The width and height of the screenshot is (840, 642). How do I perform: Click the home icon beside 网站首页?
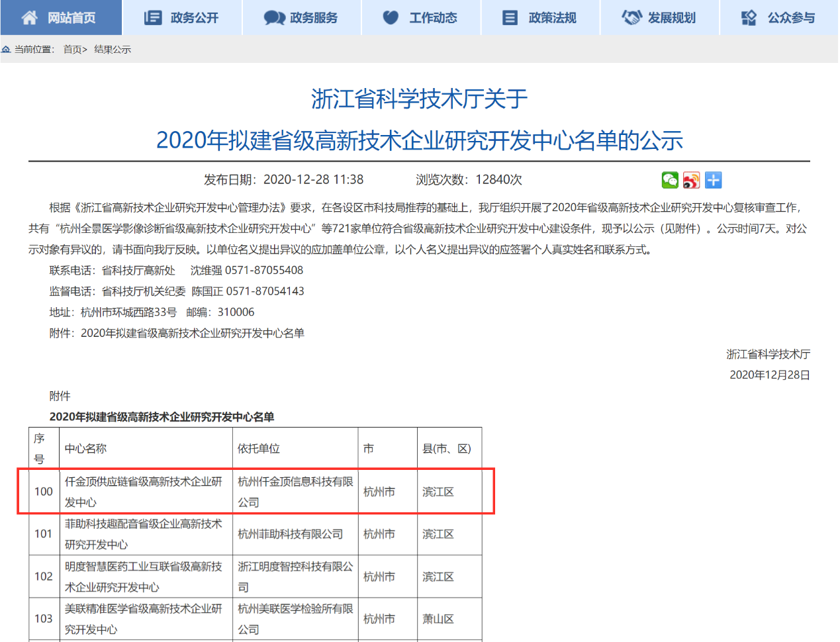coord(30,18)
